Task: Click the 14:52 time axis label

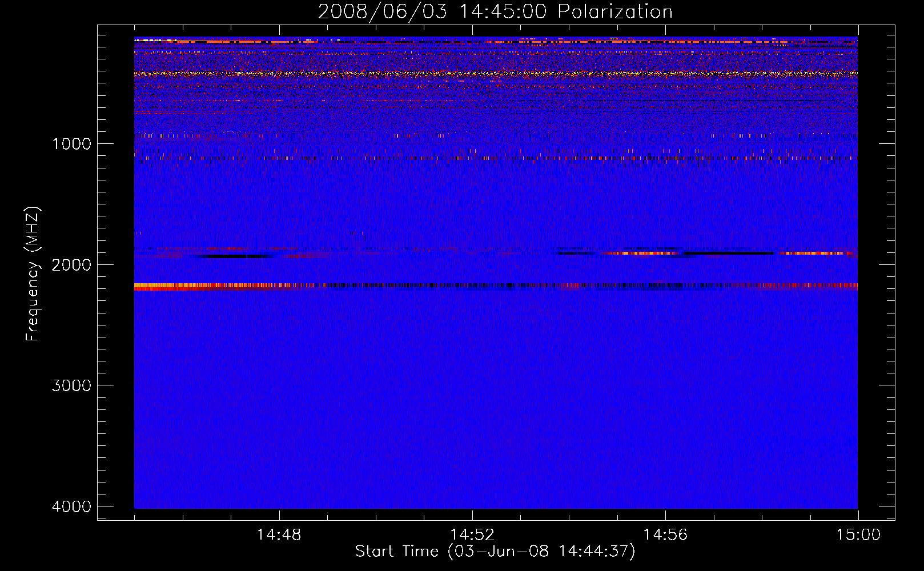Action: click(x=472, y=535)
